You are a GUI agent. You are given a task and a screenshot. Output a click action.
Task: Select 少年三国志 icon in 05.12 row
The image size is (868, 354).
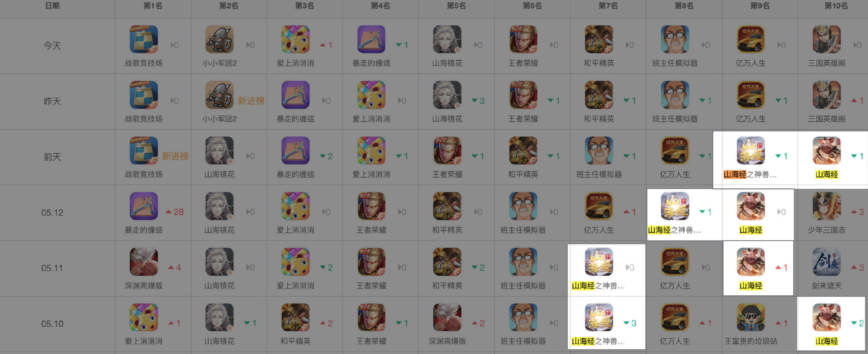pos(827,206)
